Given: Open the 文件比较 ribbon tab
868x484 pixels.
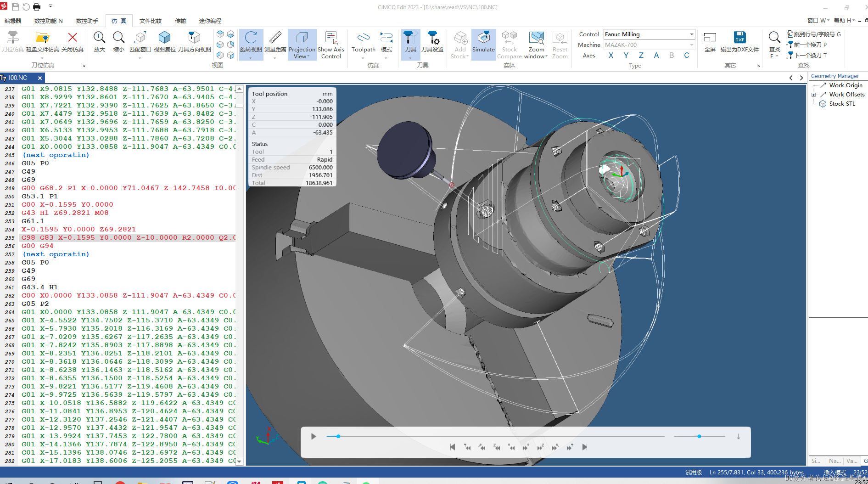Looking at the screenshot, I should (x=151, y=21).
